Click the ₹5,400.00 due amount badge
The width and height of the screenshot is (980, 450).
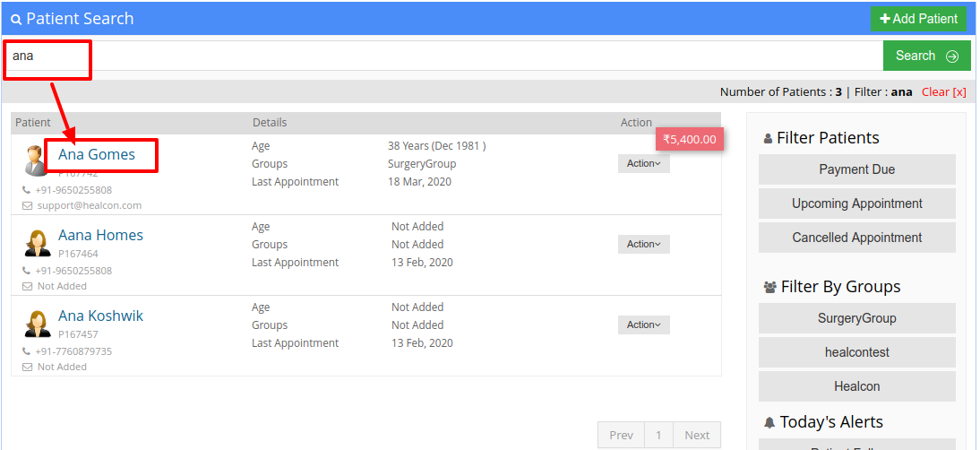tap(690, 139)
